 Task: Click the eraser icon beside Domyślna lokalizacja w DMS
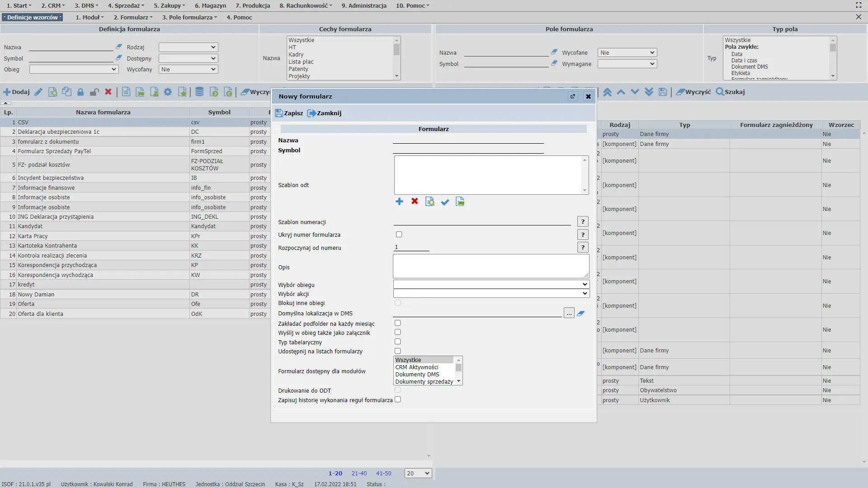(581, 313)
